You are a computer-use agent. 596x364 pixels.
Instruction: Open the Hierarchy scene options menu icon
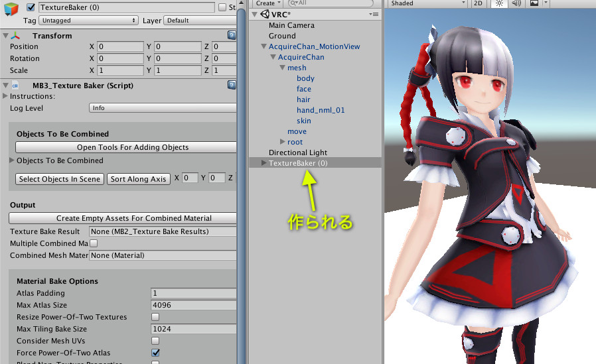pos(374,15)
